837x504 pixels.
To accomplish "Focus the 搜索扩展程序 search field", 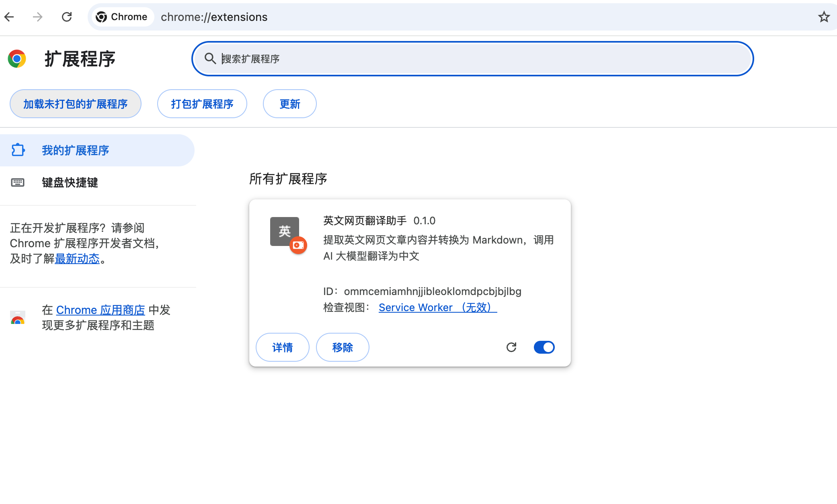I will point(473,59).
